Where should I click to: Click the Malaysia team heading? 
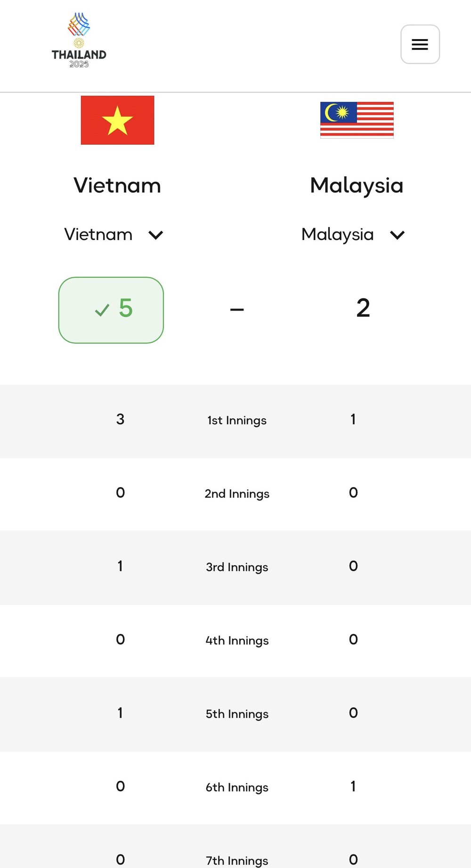click(x=357, y=185)
